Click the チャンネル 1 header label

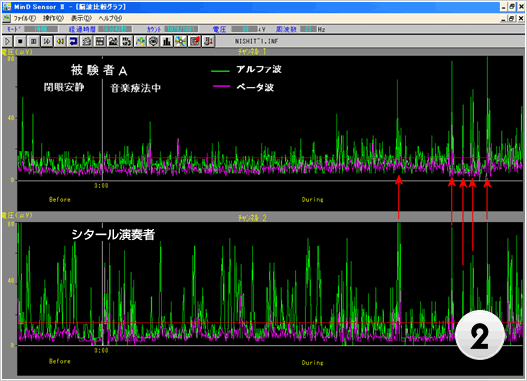point(252,52)
